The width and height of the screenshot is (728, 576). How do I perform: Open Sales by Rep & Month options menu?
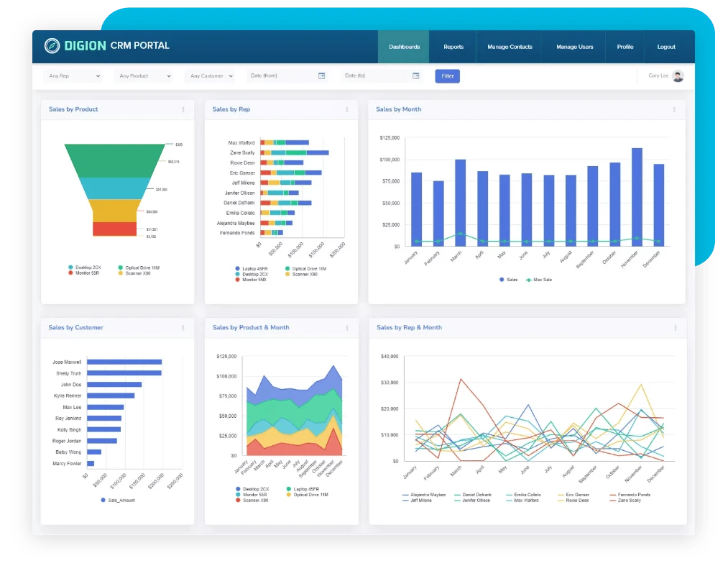pos(676,328)
